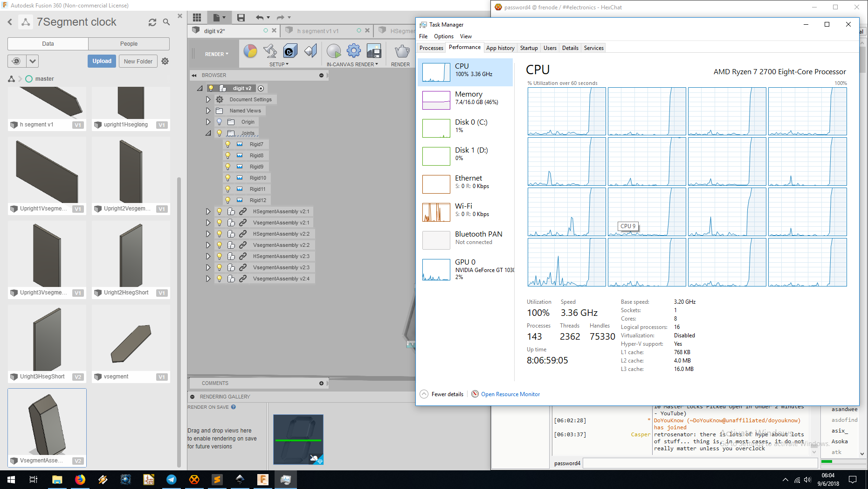This screenshot has height=489, width=868.
Task: Open Sublime Text from the taskbar
Action: pos(217,479)
